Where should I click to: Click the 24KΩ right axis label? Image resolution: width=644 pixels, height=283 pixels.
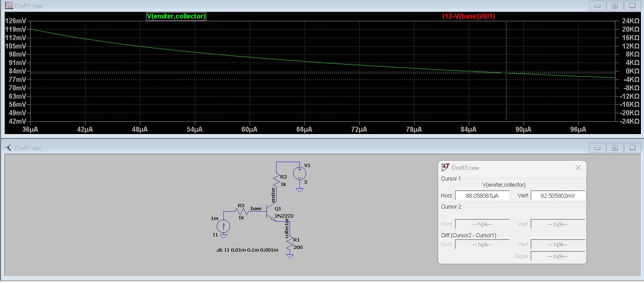coord(631,21)
